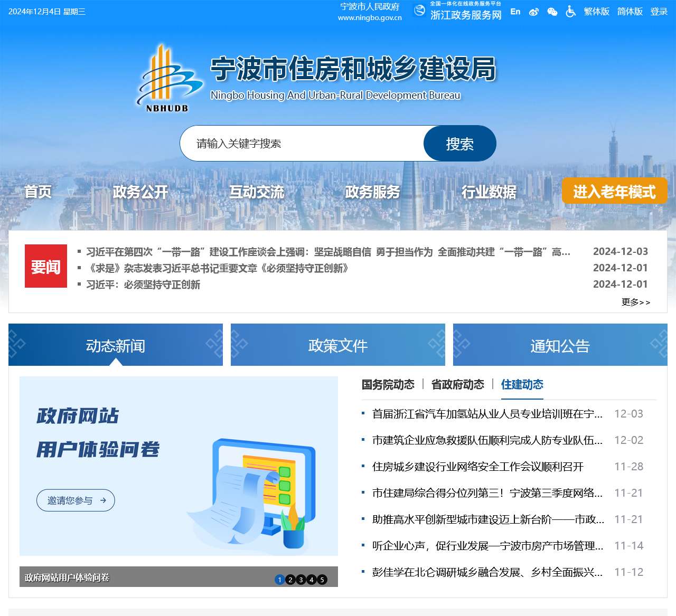This screenshot has height=616, width=676.
Task: Switch to English version (En)
Action: pos(515,12)
